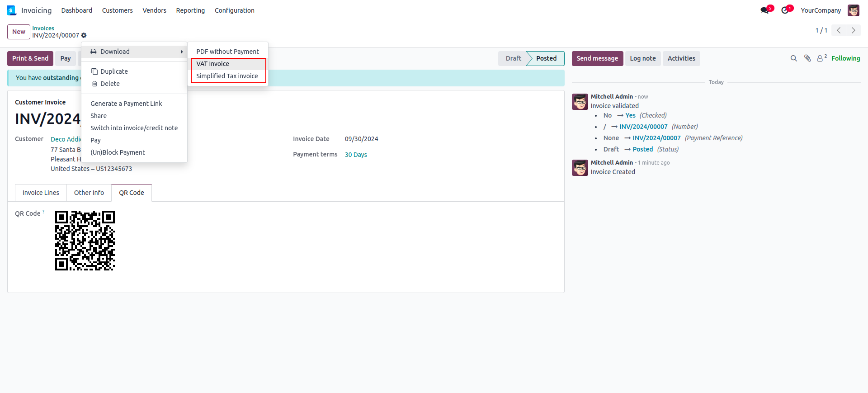Click Send message button
Viewport: 868px width, 393px height.
(597, 58)
